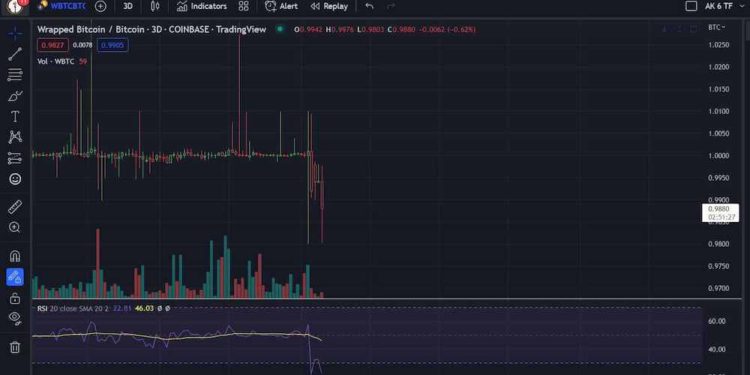This screenshot has width=750, height=375.
Task: Hide all drawings with eye icon
Action: (x=15, y=319)
